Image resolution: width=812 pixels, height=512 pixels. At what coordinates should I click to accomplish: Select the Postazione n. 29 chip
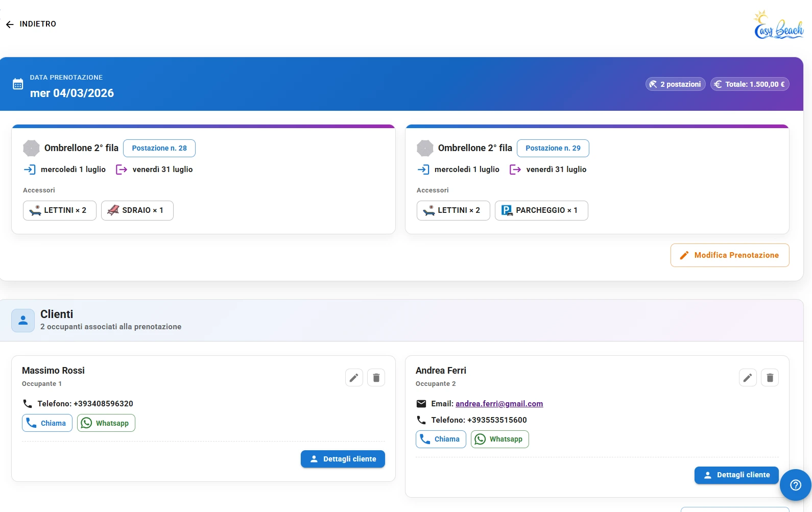553,148
